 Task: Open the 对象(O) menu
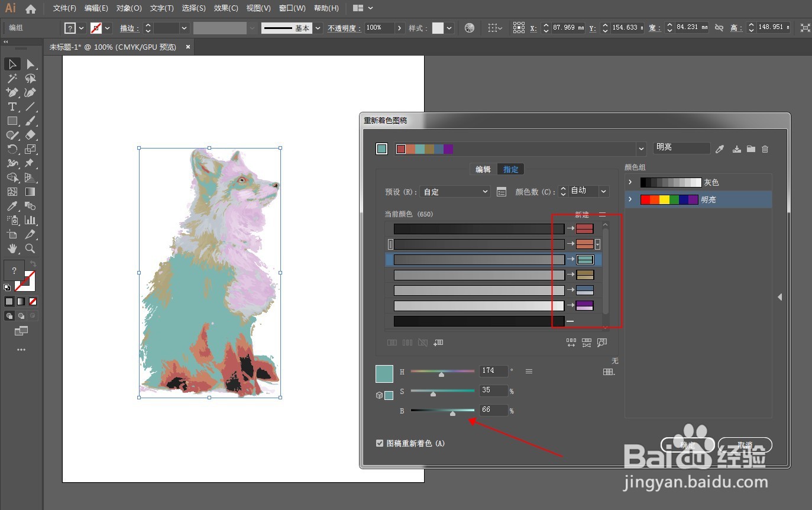[x=129, y=8]
